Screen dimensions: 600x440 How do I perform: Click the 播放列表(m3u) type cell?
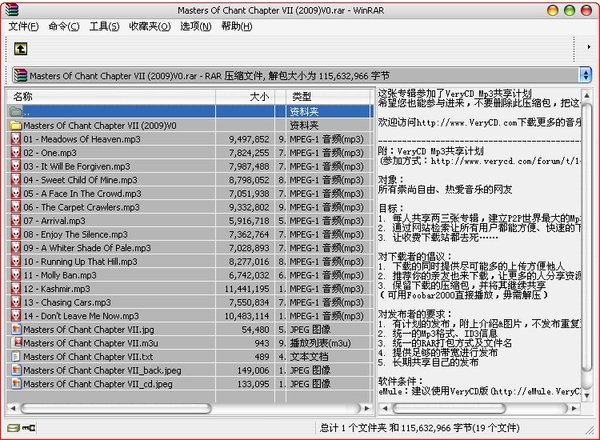pyautogui.click(x=320, y=343)
